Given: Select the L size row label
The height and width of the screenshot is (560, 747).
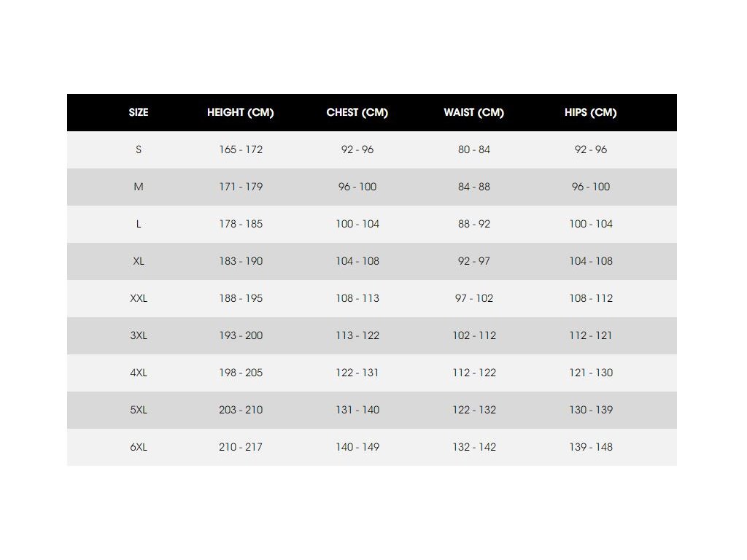Looking at the screenshot, I should [x=139, y=224].
